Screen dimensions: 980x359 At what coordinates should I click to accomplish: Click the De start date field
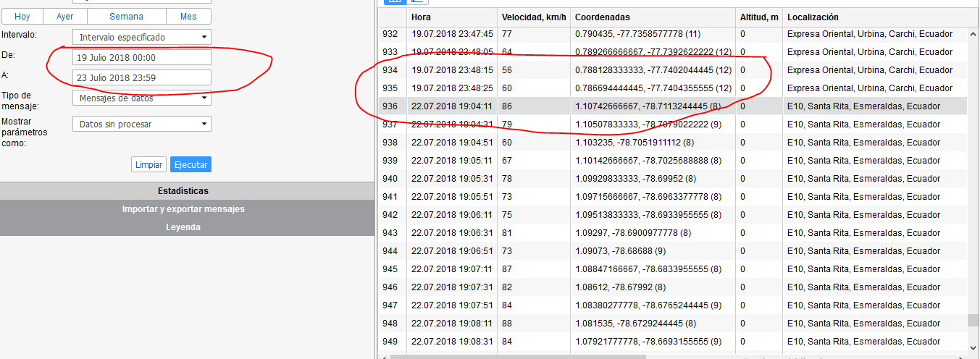point(142,57)
